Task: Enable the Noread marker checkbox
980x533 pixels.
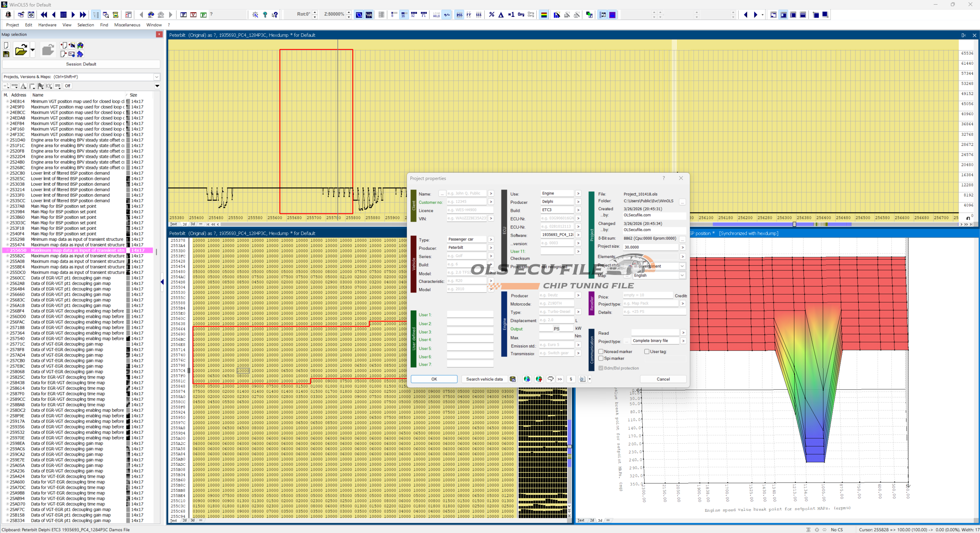Action: [601, 352]
